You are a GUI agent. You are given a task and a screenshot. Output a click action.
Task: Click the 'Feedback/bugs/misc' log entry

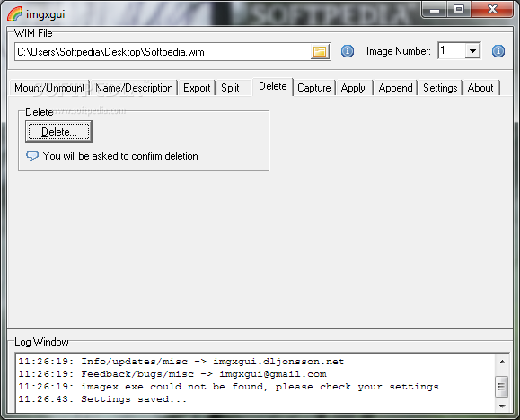click(x=172, y=374)
